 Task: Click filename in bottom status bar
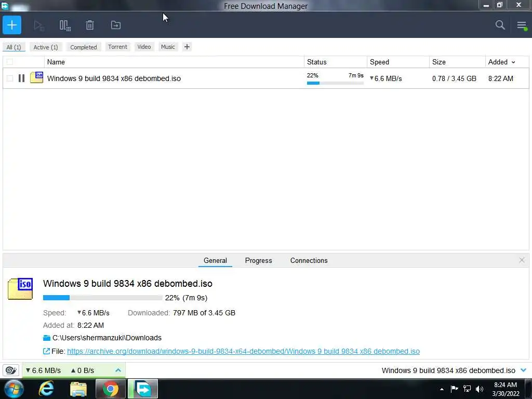448,370
